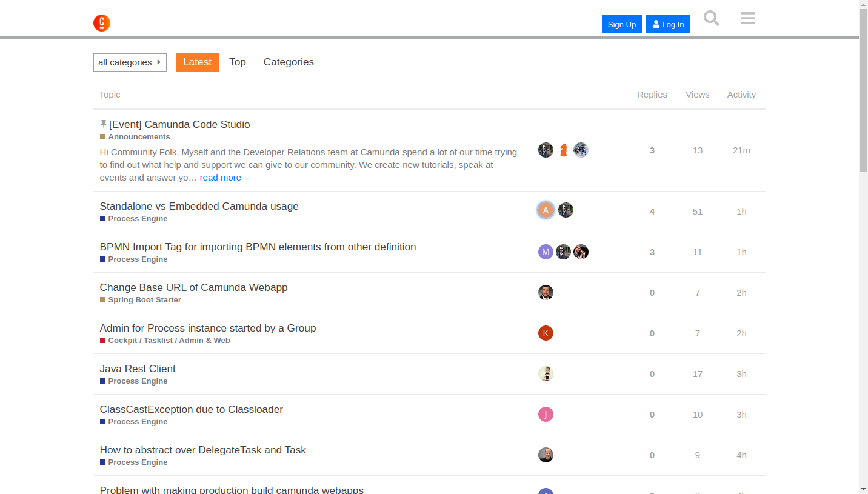868x494 pixels.
Task: Open 'BPMN Import Tag for importing BPMN elements' topic
Action: (x=258, y=247)
